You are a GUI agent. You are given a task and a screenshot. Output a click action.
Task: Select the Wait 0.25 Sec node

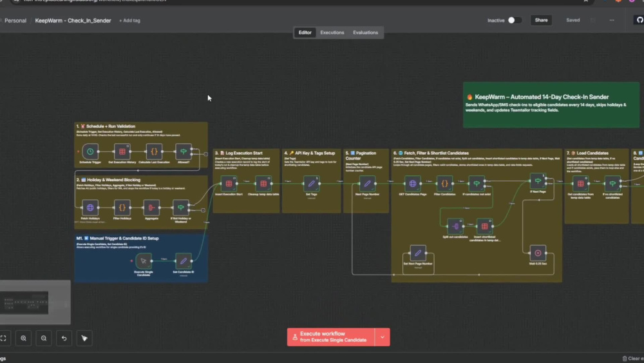[x=538, y=253]
